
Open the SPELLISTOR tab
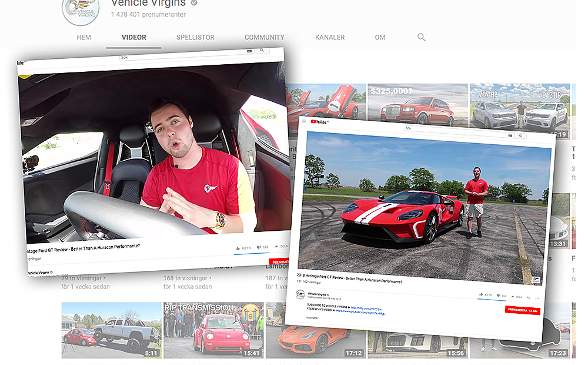(x=195, y=37)
